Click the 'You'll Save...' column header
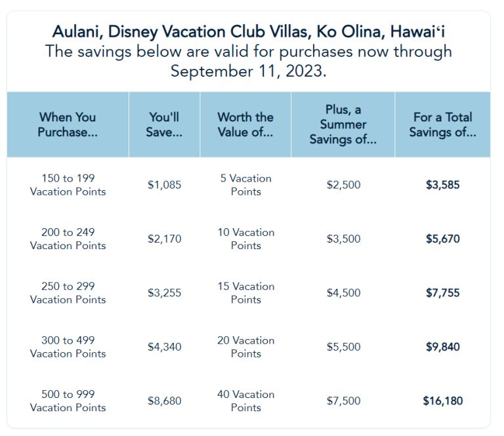This screenshot has height=436, width=504. click(x=164, y=125)
